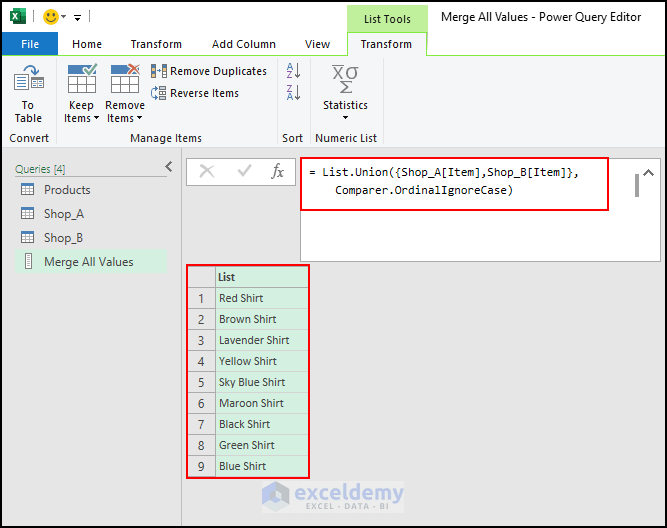Screen dimensions: 667x528
Task: Switch to the Add Column tab
Action: click(244, 44)
